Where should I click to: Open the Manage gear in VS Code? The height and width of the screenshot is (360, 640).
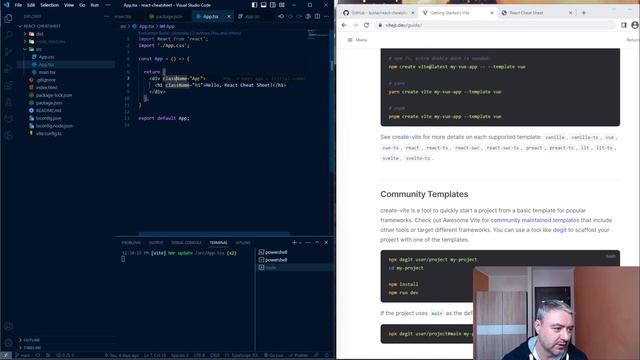click(8, 342)
